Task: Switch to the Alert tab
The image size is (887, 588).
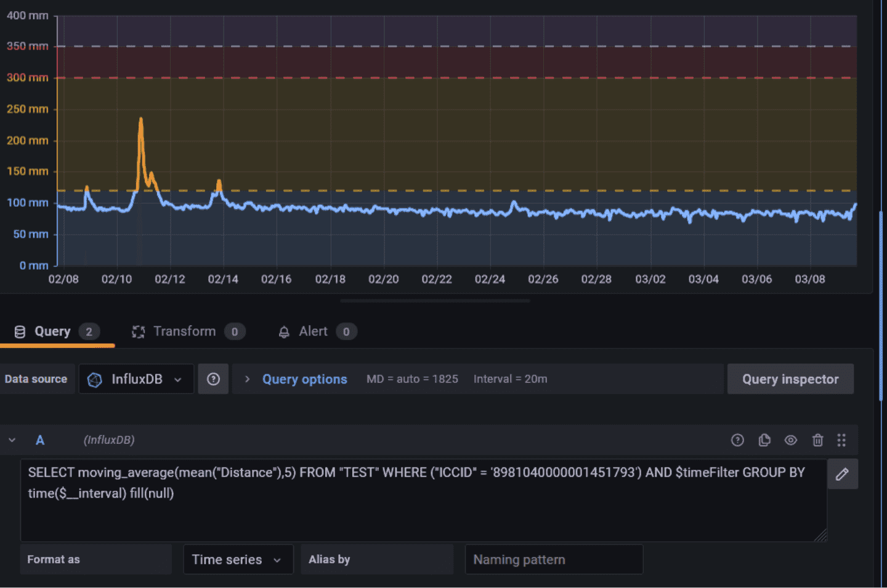Action: (x=313, y=332)
